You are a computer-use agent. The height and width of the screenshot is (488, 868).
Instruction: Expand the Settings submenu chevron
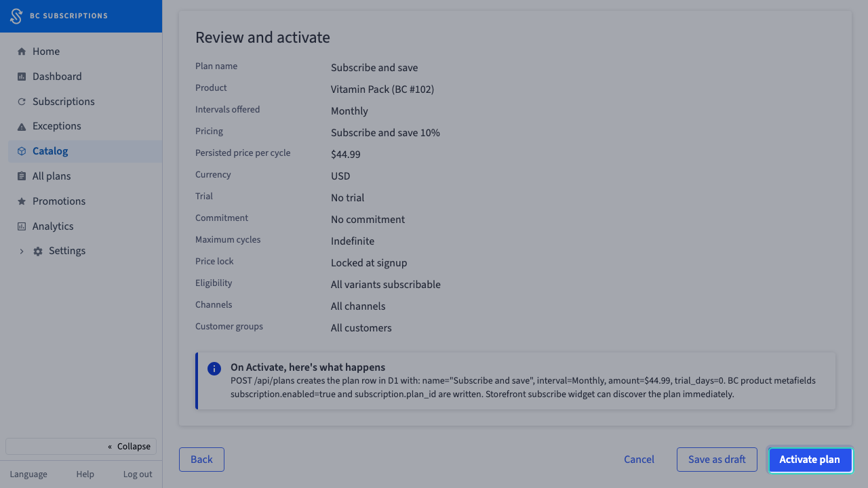click(22, 251)
